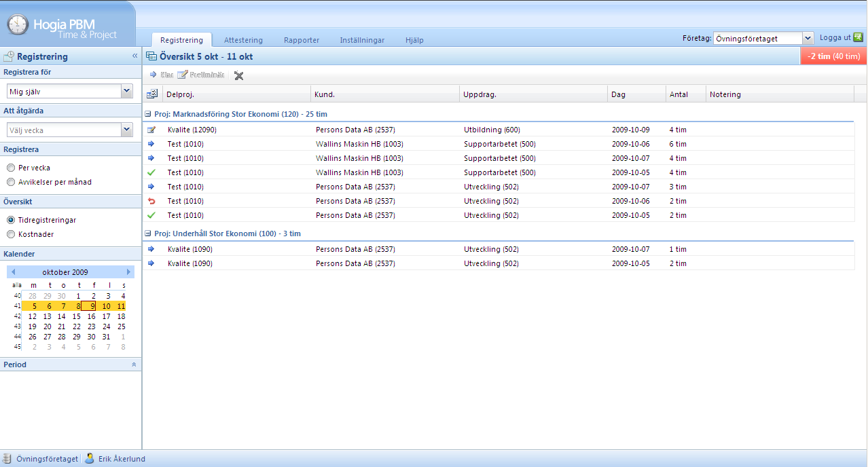Open the Välj vecka dropdown
The image size is (868, 467).
pyautogui.click(x=126, y=130)
